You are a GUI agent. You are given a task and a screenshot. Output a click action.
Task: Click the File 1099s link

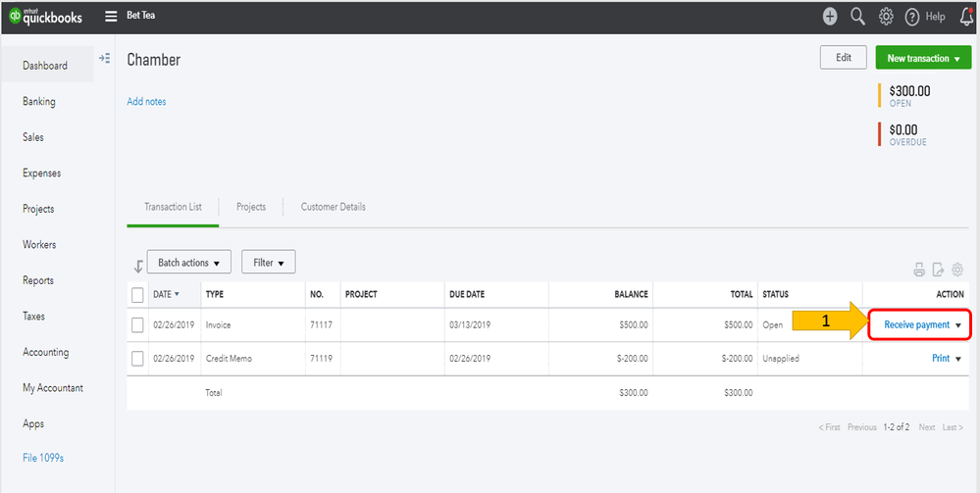pos(43,458)
